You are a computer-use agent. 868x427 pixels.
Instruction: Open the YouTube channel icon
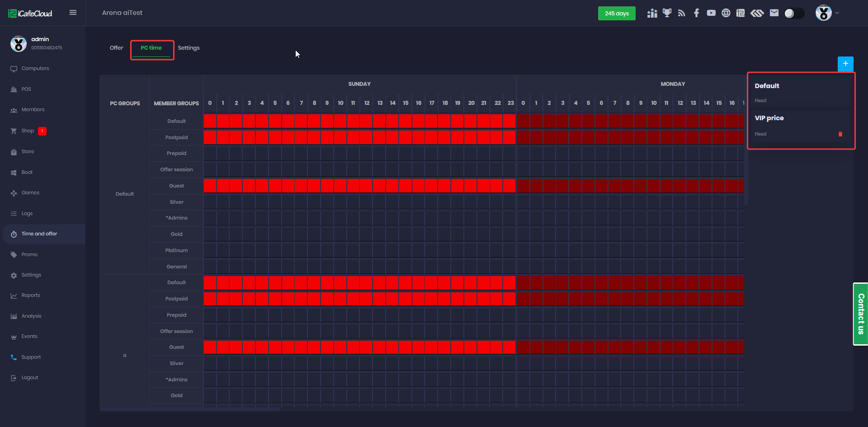tap(711, 13)
